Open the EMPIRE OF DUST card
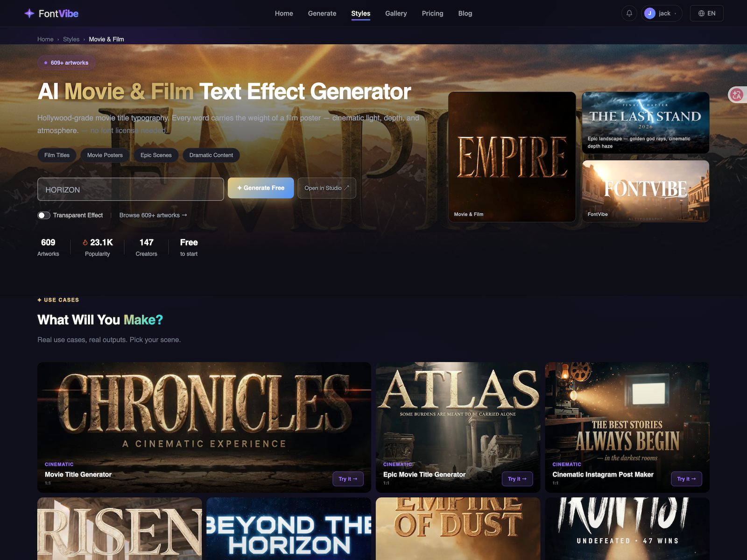This screenshot has height=560, width=747. pos(458,529)
